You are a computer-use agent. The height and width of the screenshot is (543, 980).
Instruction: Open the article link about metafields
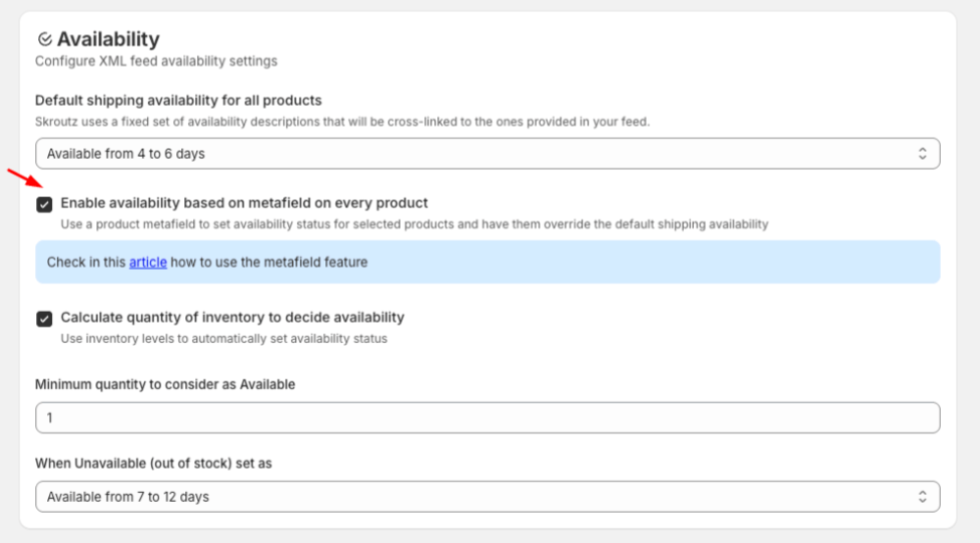pyautogui.click(x=148, y=263)
